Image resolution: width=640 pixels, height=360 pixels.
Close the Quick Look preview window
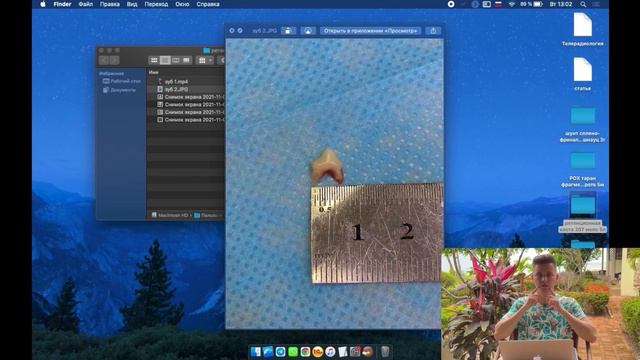point(232,31)
